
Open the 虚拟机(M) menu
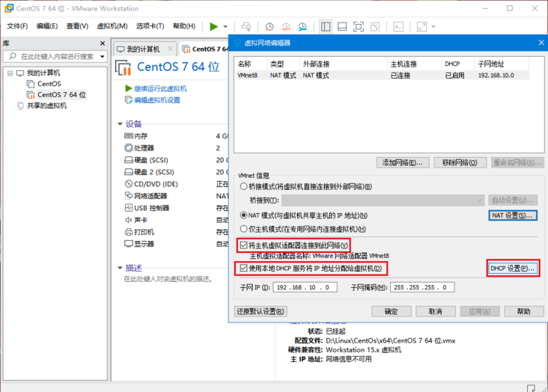click(x=112, y=26)
